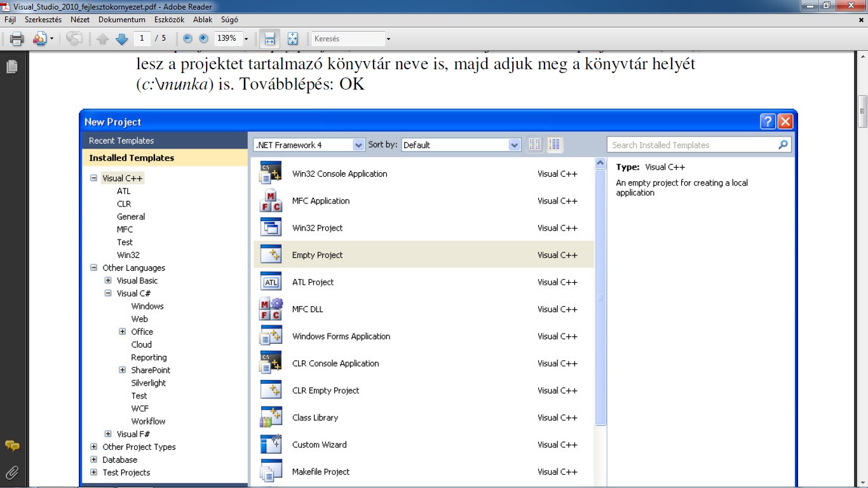
Task: Select the ATL tree item
Action: pos(124,191)
